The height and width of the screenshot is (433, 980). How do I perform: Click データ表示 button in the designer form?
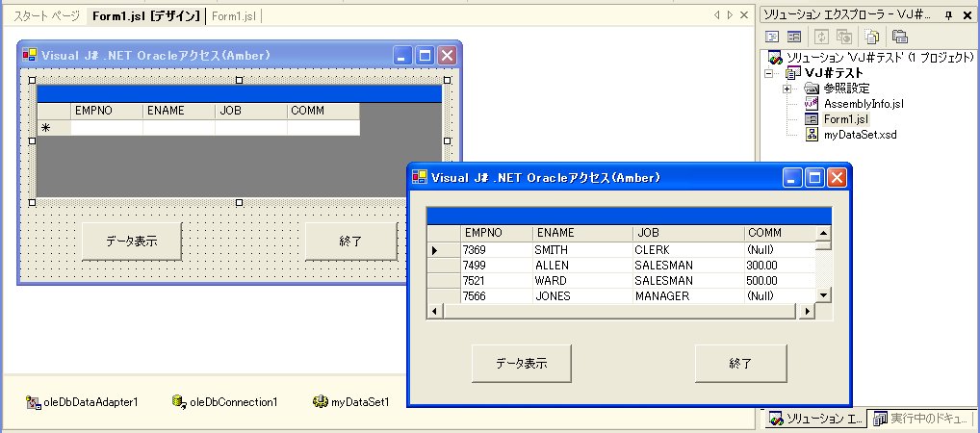(x=131, y=242)
